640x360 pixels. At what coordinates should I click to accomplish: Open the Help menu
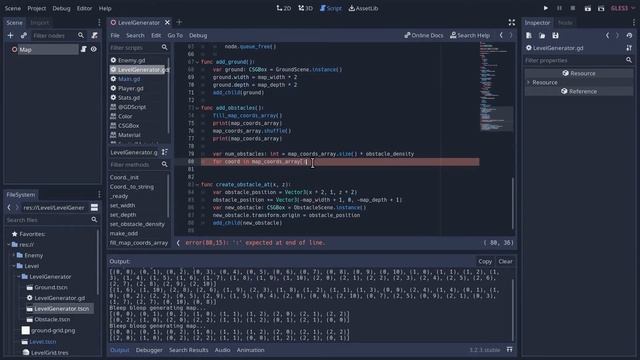pos(105,8)
